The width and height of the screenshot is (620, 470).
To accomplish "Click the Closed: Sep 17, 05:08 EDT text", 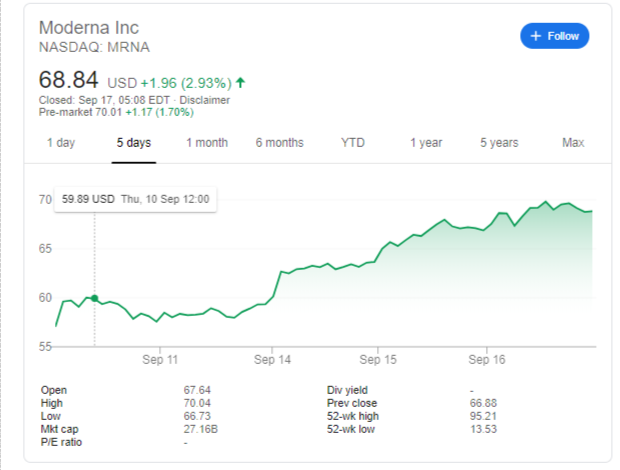I will coord(104,100).
